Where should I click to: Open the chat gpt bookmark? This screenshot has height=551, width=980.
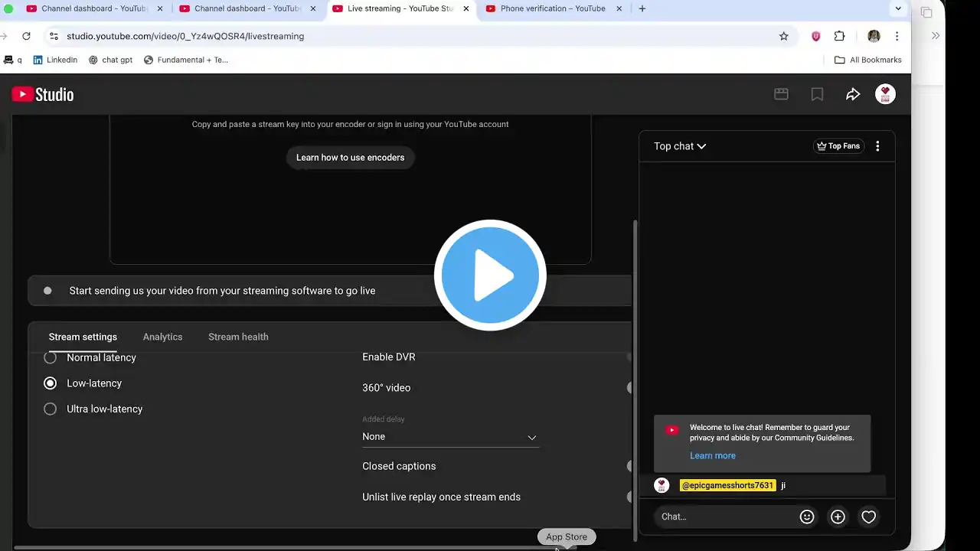click(x=110, y=60)
